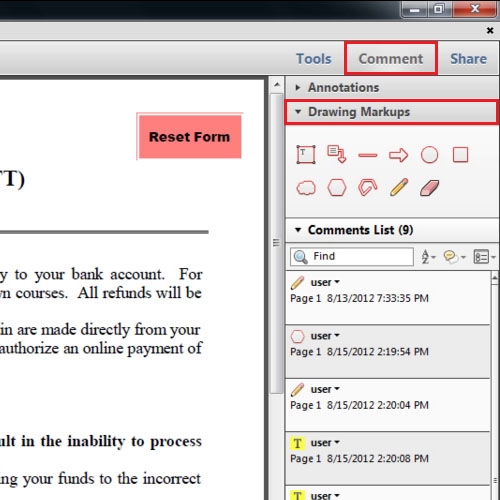Image resolution: width=500 pixels, height=500 pixels.
Task: Select the pencil comment from 8/15/2012 2:20:04 PM
Action: [x=388, y=405]
